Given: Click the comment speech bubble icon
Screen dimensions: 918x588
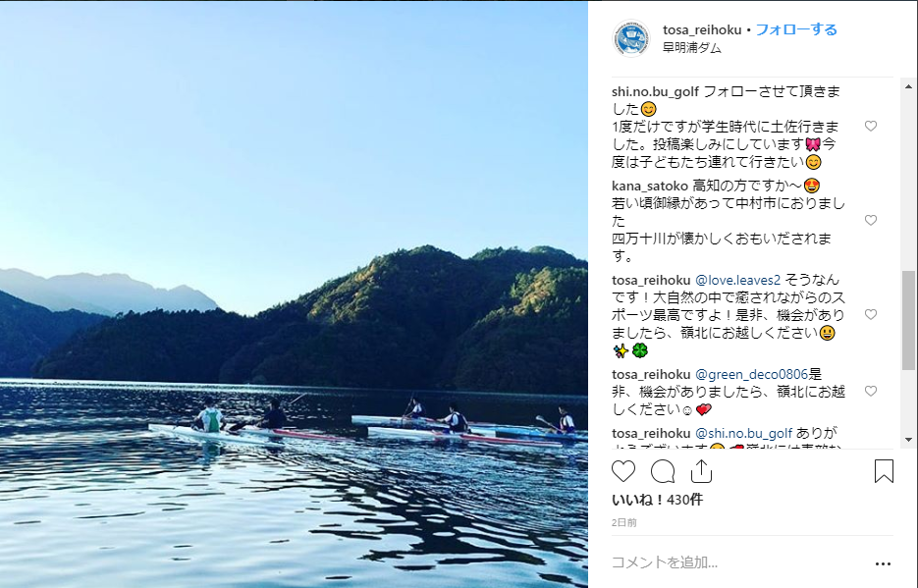Looking at the screenshot, I should 663,471.
